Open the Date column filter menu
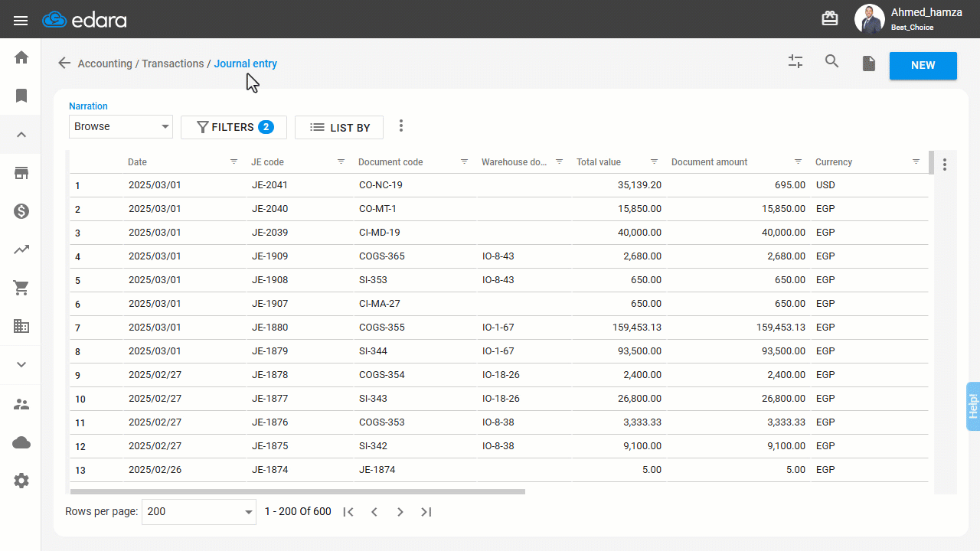Image resolution: width=980 pixels, height=551 pixels. 234,161
